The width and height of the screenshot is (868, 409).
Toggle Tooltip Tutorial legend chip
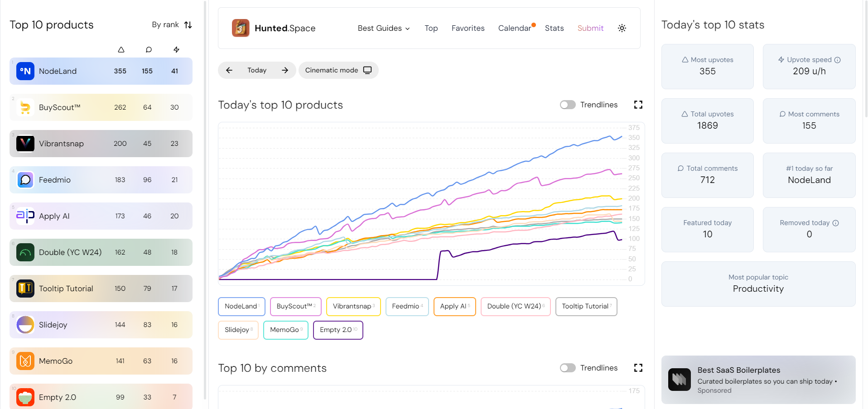coord(586,306)
